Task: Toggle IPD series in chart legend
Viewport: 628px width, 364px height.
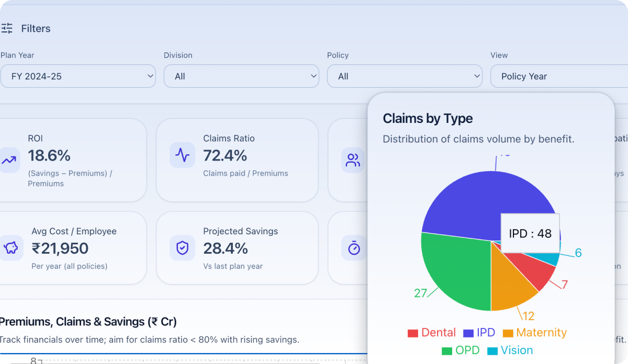Action: click(x=478, y=333)
